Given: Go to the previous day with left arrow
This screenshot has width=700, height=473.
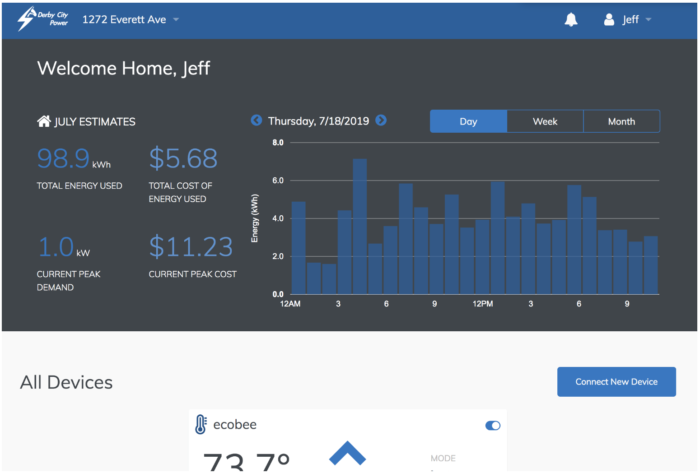Looking at the screenshot, I should [x=256, y=121].
